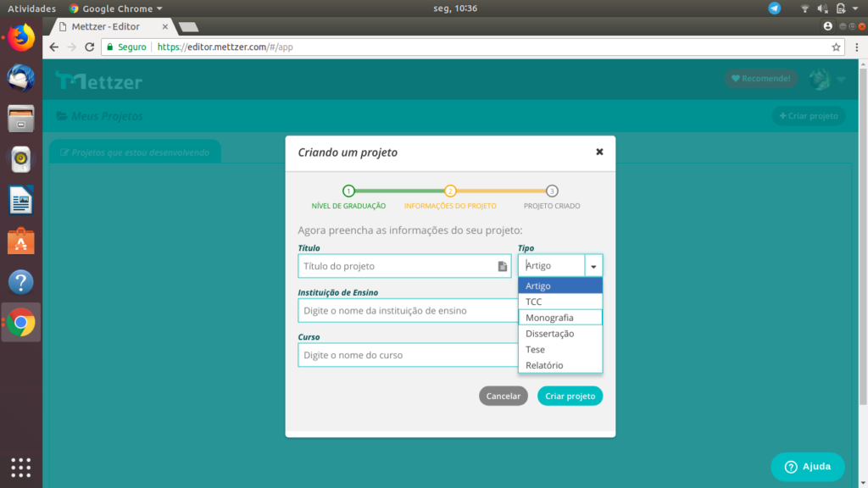This screenshot has width=868, height=488.
Task: Focus the Curso name field
Action: click(408, 355)
